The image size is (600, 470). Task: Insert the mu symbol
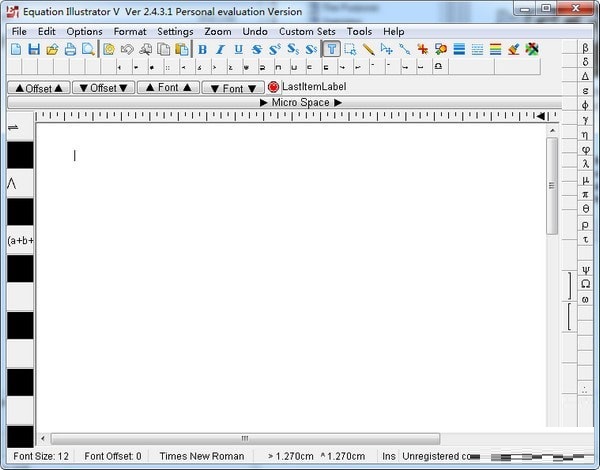(585, 180)
